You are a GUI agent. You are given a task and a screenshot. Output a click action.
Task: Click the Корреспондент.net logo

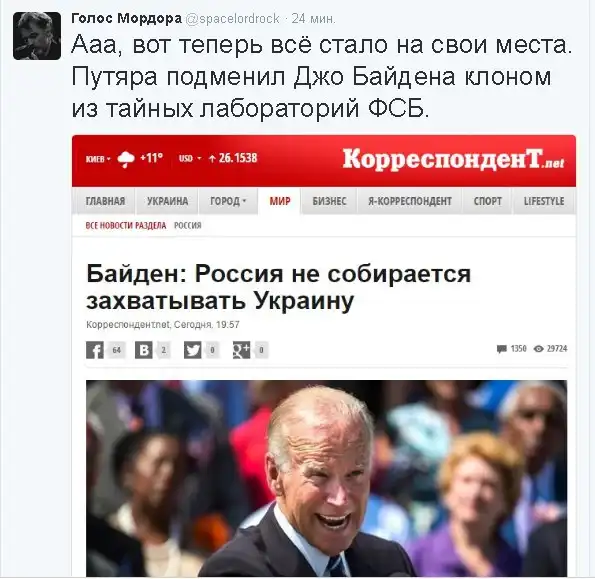tap(453, 159)
